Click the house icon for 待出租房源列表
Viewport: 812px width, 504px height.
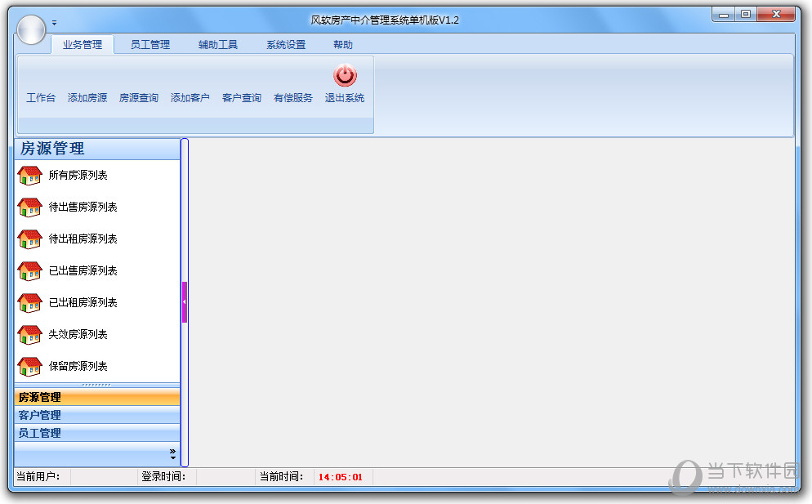pos(29,239)
